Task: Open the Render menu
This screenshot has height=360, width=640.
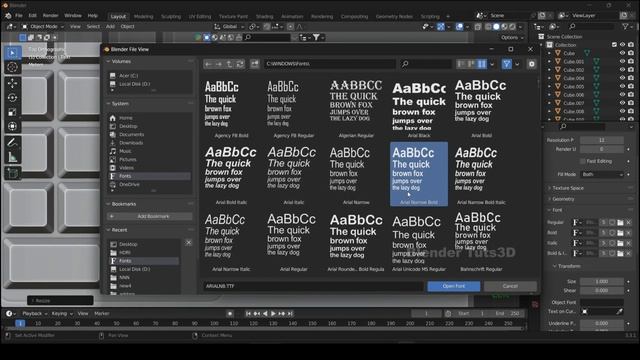Action: click(51, 16)
